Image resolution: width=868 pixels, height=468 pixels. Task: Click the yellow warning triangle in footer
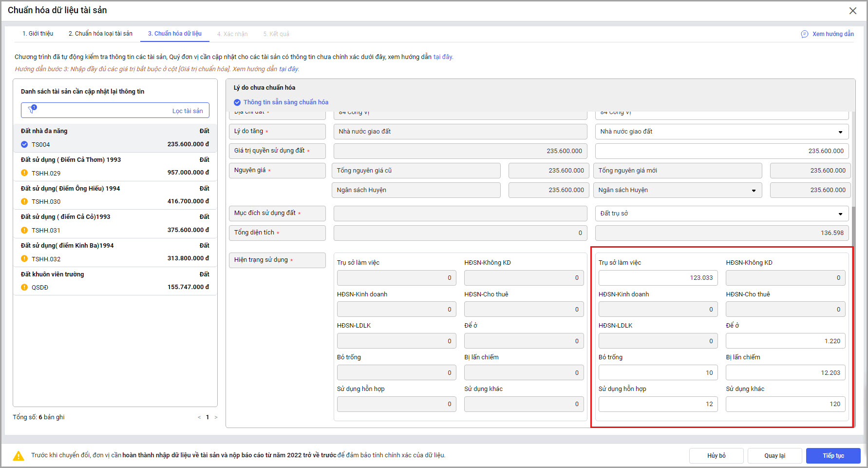pos(19,456)
